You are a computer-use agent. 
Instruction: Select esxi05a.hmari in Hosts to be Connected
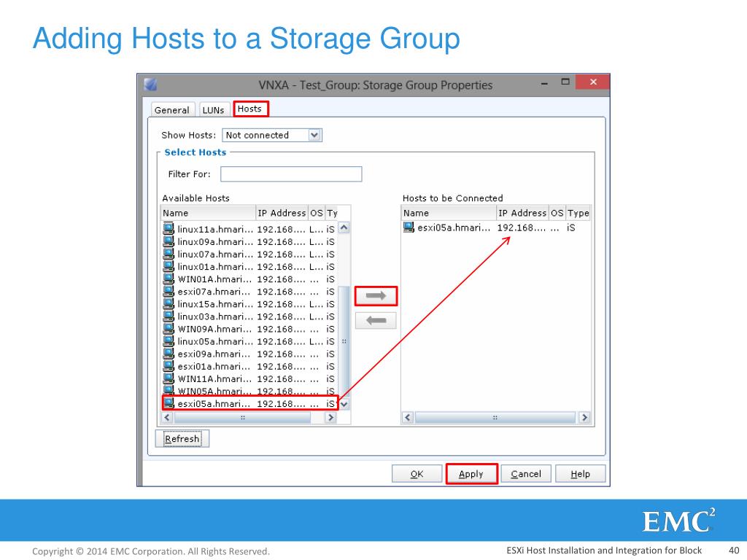point(495,227)
